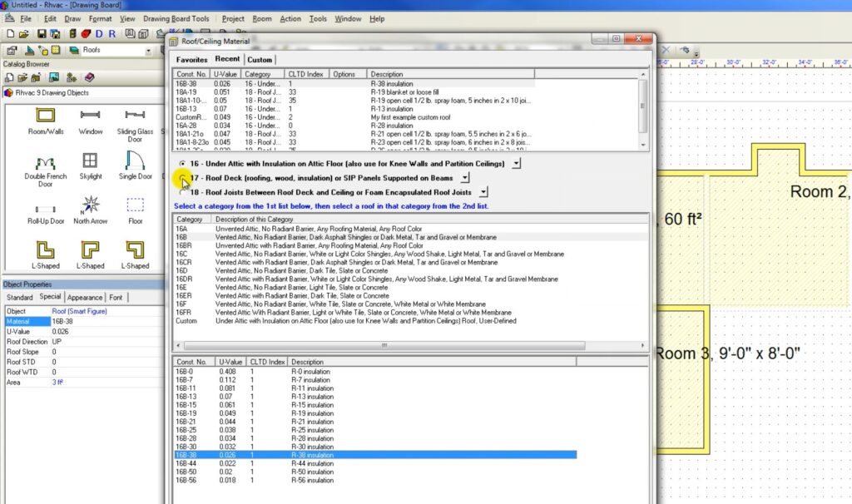Open the Custom tab in dialog
This screenshot has width=852, height=504.
(x=260, y=60)
